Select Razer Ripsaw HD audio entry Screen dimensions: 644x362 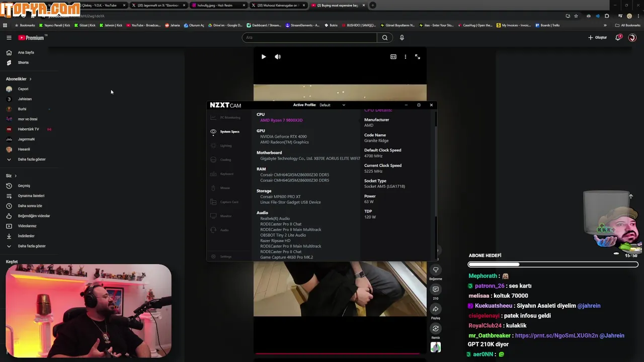[x=275, y=241]
